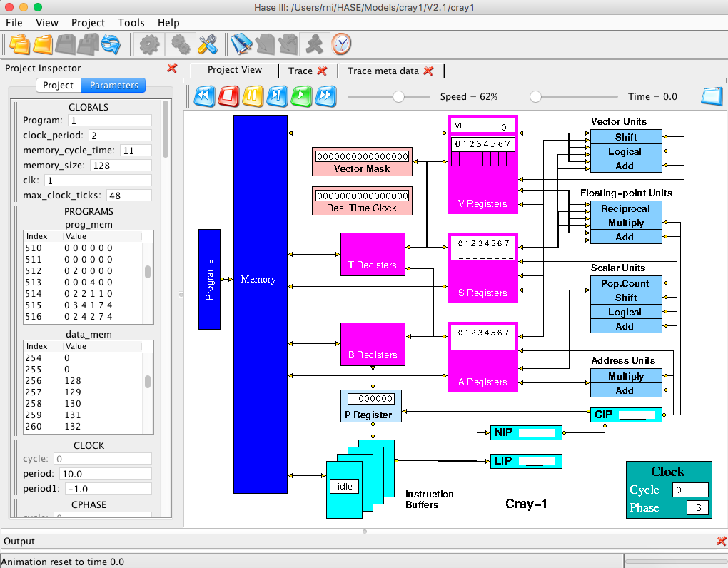Click the blue notebook with pen icon
728x568 pixels.
click(x=241, y=44)
